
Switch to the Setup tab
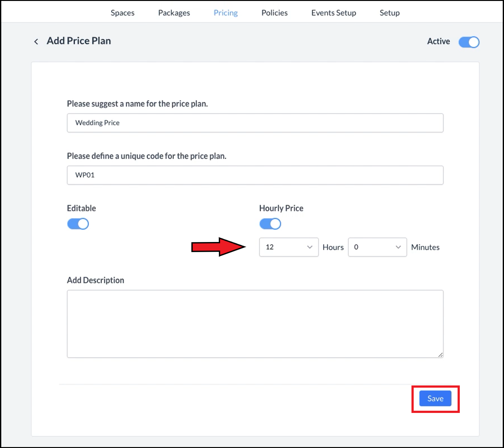389,13
